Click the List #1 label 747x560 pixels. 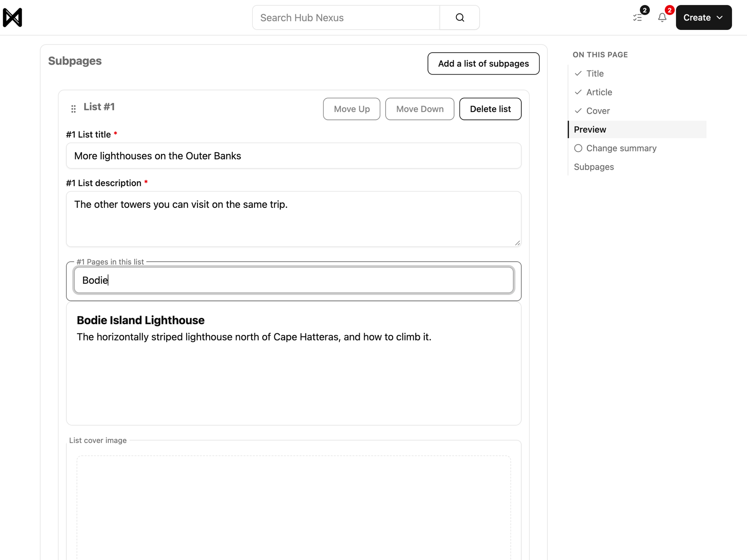tap(99, 107)
